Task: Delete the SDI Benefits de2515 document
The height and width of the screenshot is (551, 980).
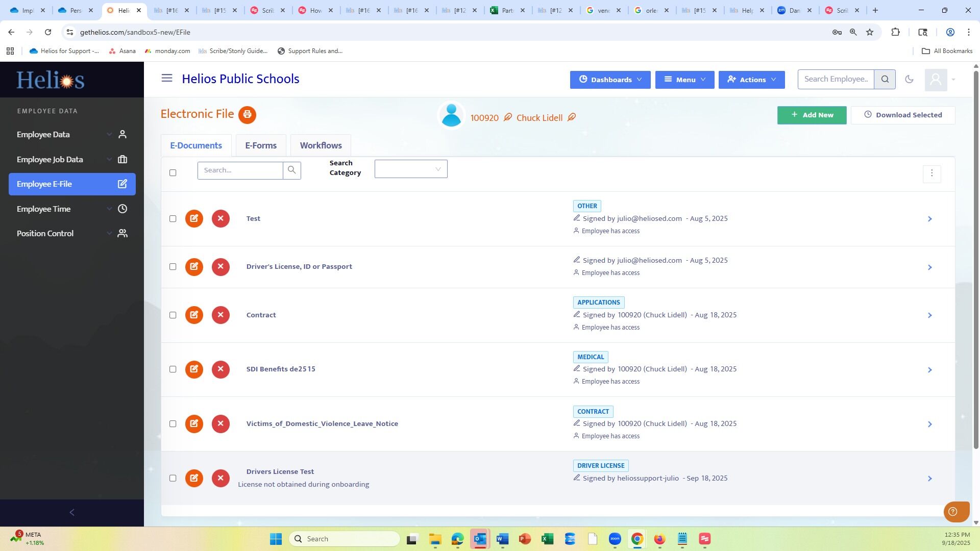Action: (220, 369)
